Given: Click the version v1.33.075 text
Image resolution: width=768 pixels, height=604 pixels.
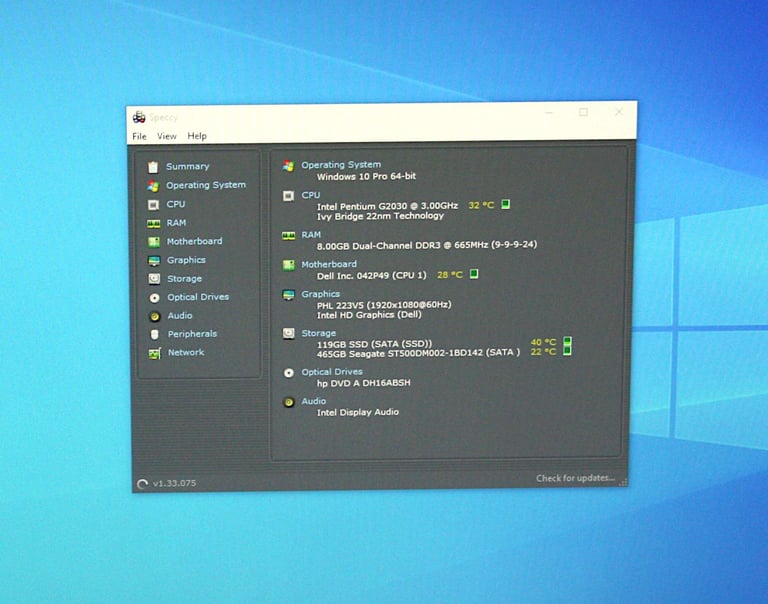Looking at the screenshot, I should tap(174, 483).
